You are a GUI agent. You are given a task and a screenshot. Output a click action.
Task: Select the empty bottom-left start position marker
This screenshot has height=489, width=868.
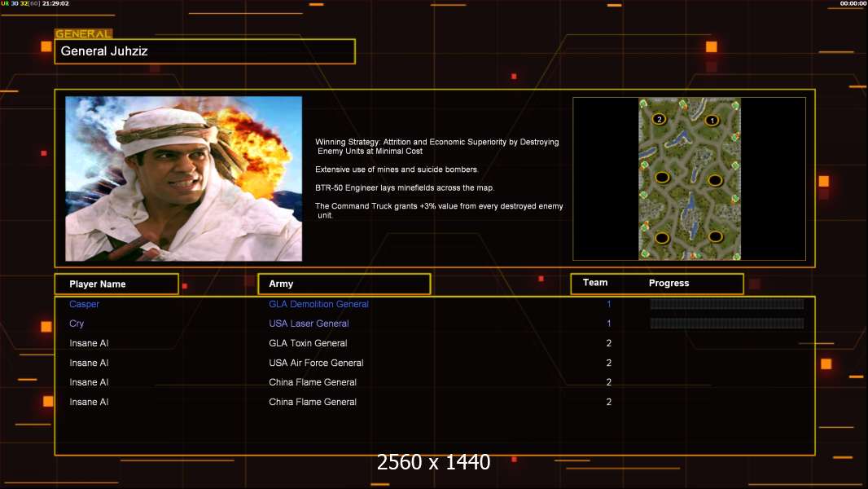pyautogui.click(x=662, y=239)
